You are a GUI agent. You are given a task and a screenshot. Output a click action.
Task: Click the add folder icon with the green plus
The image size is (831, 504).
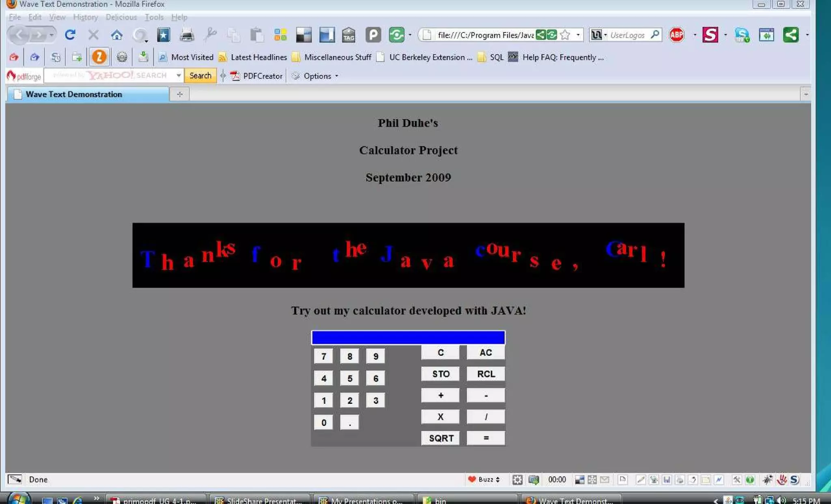77,57
